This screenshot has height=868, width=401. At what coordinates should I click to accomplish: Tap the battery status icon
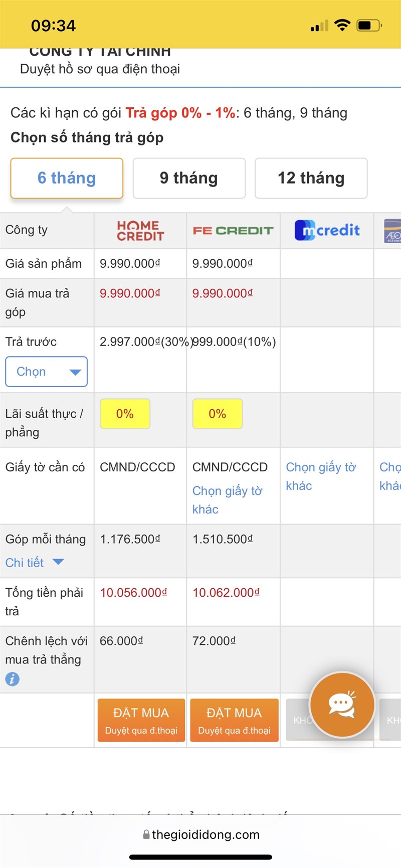coord(369,25)
